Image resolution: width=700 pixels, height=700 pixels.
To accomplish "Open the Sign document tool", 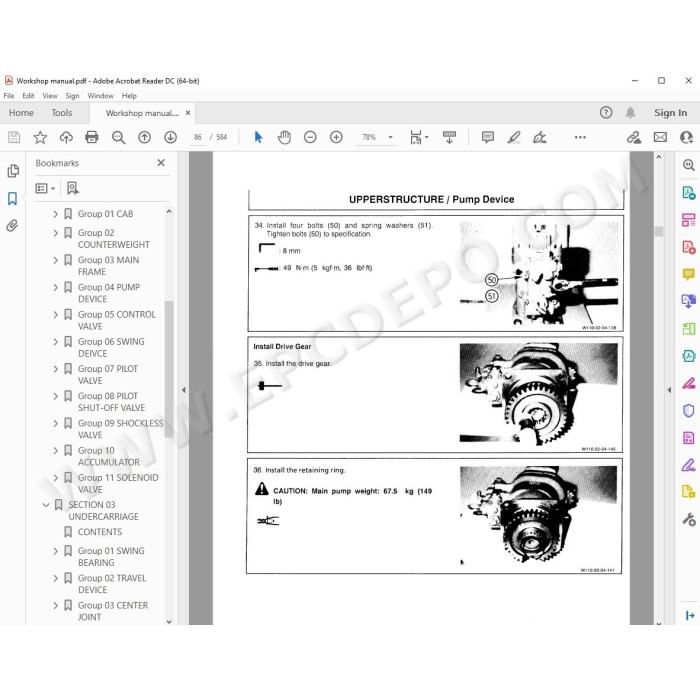I will coord(540,137).
